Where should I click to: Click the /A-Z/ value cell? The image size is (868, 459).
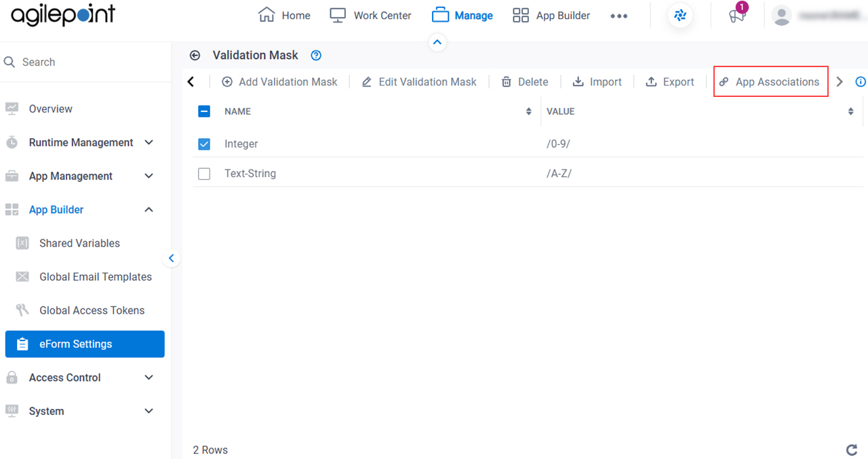pos(559,174)
